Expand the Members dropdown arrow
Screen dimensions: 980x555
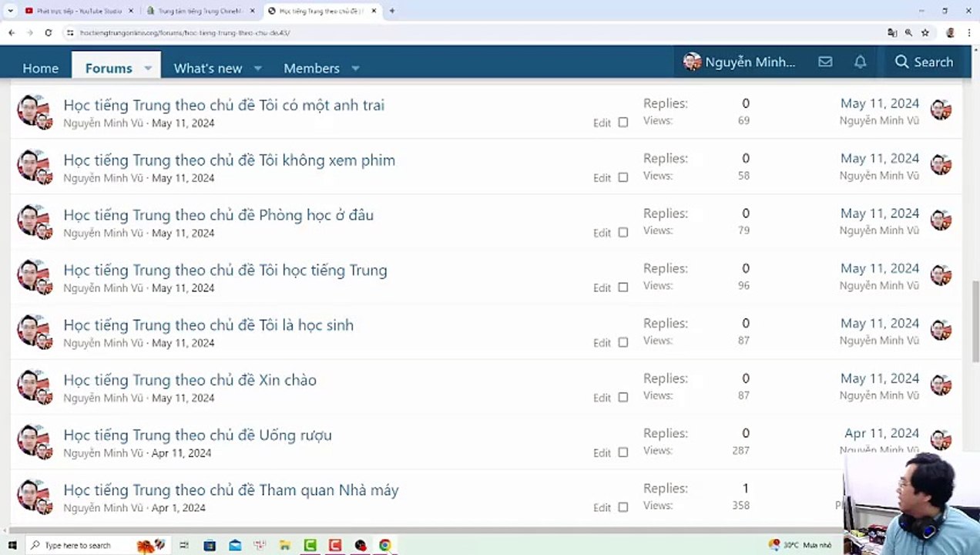tap(355, 69)
